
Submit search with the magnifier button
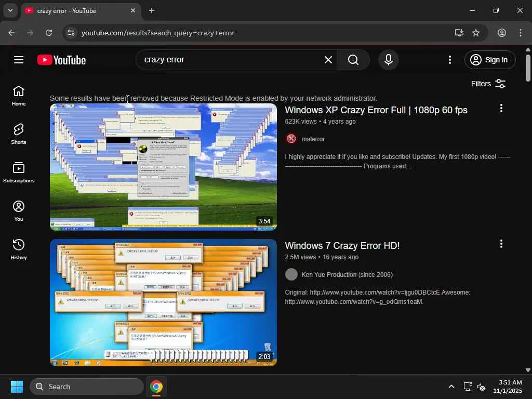[353, 60]
